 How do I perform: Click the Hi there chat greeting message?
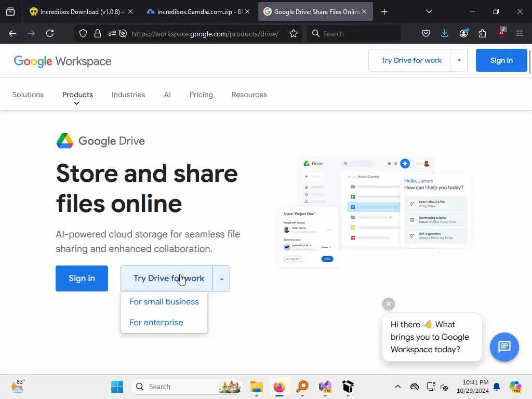432,337
